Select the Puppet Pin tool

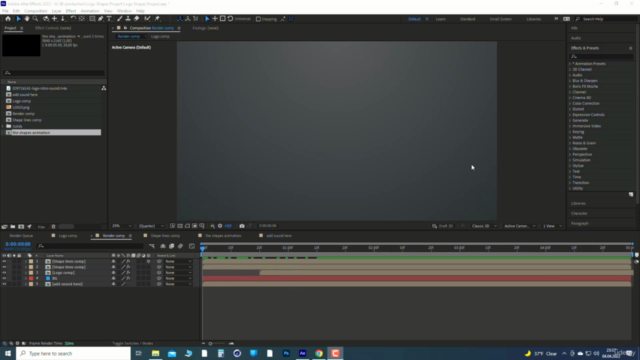tap(157, 19)
